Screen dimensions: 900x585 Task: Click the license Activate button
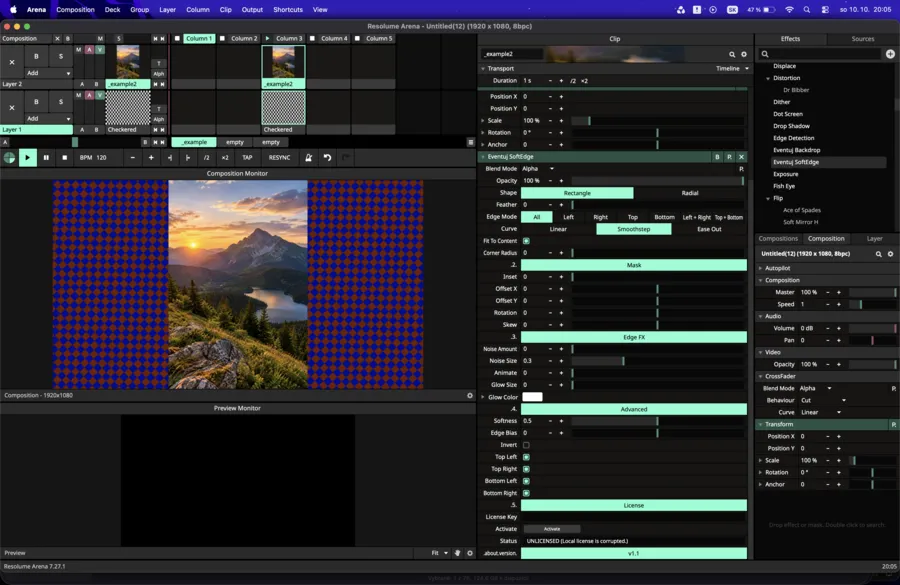click(x=552, y=529)
